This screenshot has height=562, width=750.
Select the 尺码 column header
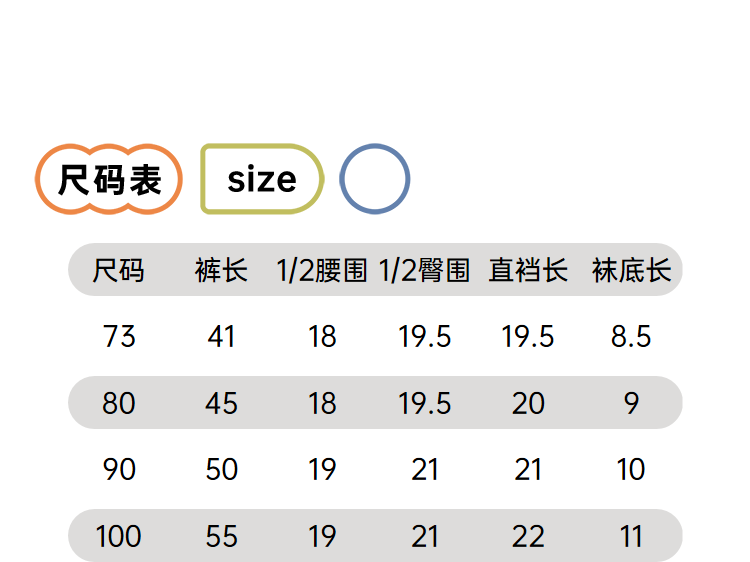(118, 270)
